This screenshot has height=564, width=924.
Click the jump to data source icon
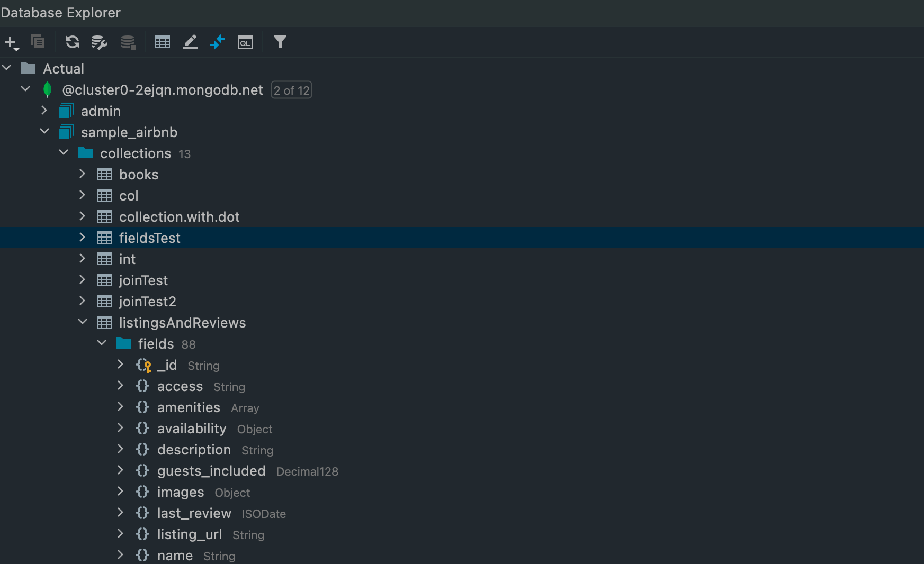[218, 42]
